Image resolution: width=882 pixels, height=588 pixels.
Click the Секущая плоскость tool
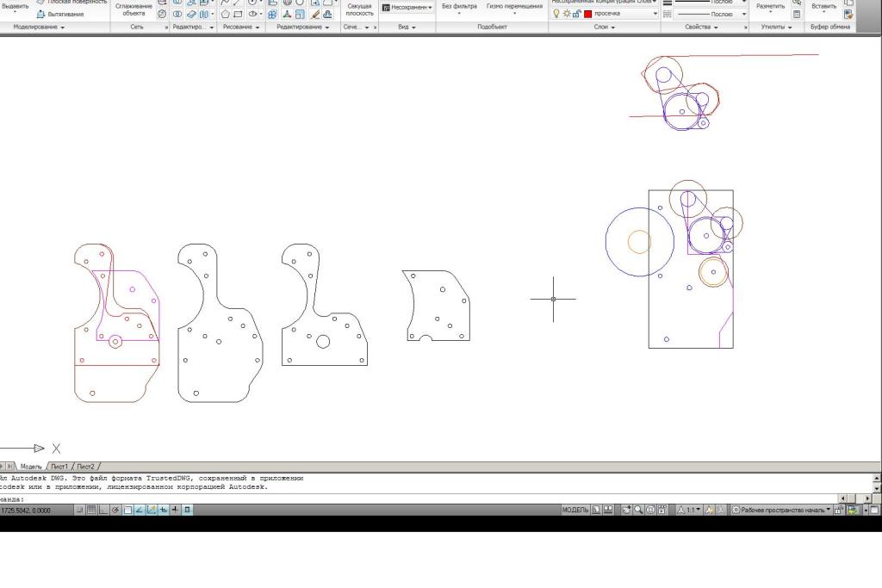pos(359,9)
